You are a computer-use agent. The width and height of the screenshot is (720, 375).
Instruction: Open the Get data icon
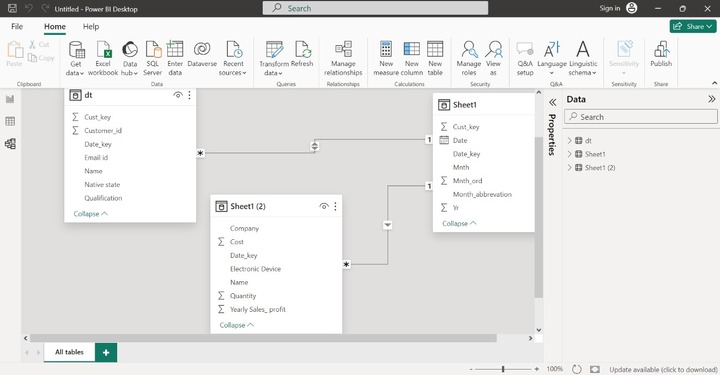coord(76,50)
